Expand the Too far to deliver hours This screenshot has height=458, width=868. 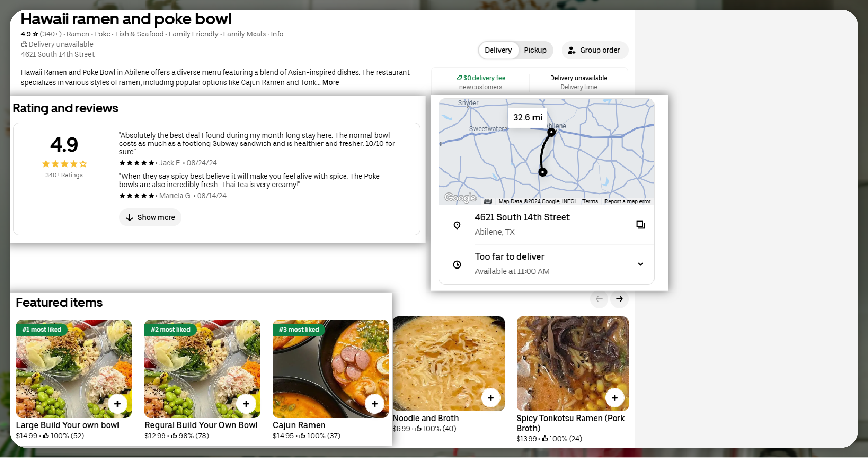pyautogui.click(x=640, y=264)
